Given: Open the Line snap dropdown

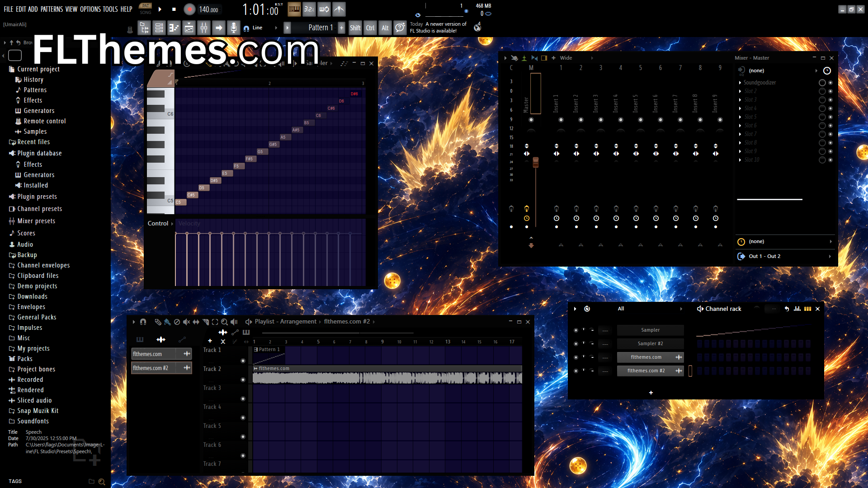Looking at the screenshot, I should (x=261, y=28).
